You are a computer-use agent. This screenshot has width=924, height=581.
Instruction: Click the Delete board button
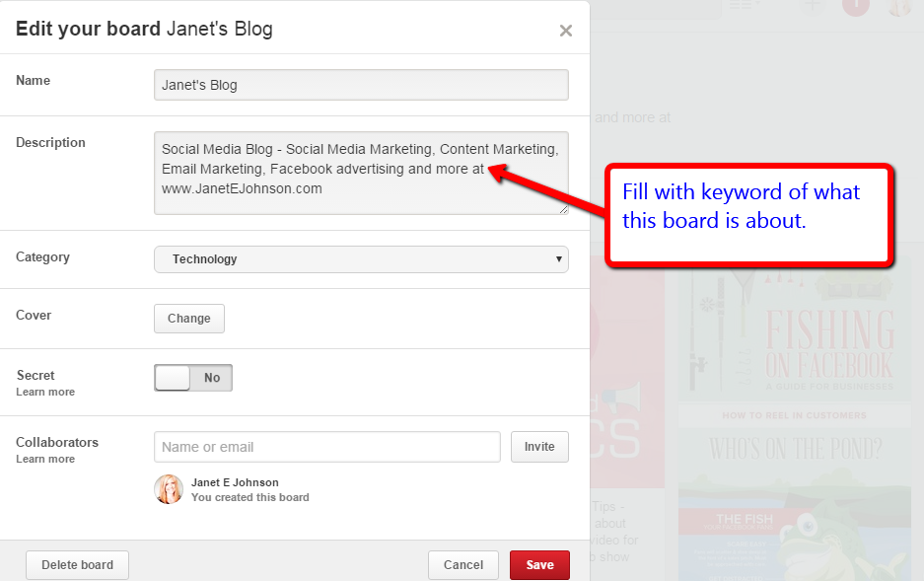point(77,565)
